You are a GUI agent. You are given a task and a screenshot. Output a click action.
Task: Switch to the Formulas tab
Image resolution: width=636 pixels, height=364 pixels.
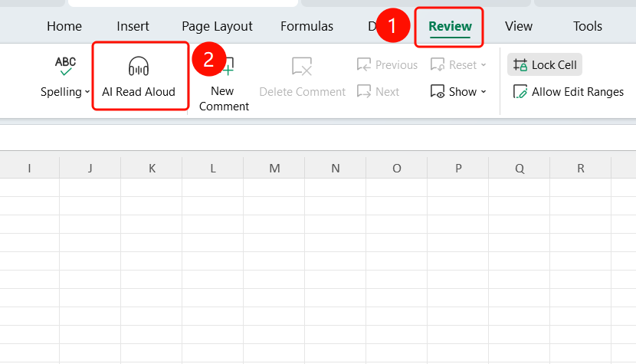tap(307, 26)
